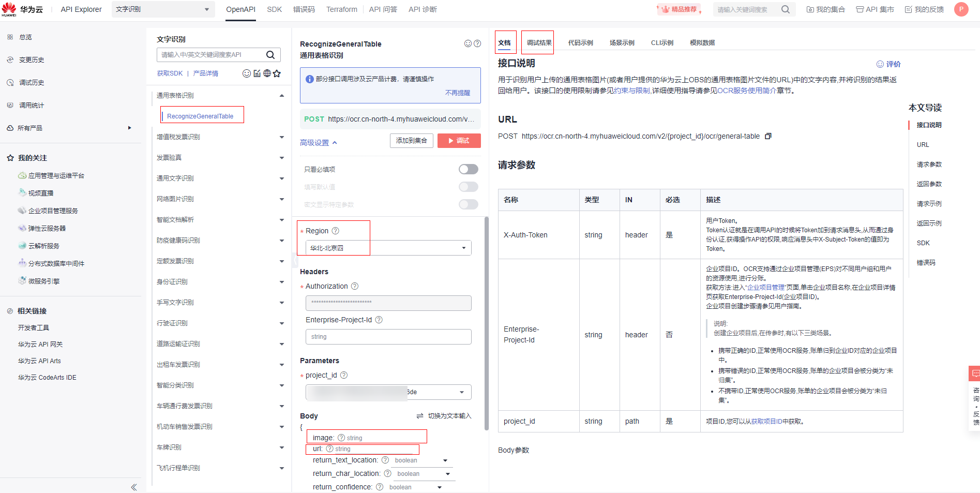Click 添加到集合 button
The width and height of the screenshot is (980, 493).
click(412, 141)
